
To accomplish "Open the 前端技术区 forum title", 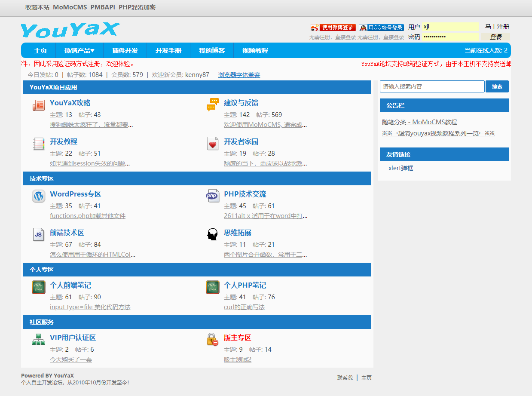I will coord(67,233).
